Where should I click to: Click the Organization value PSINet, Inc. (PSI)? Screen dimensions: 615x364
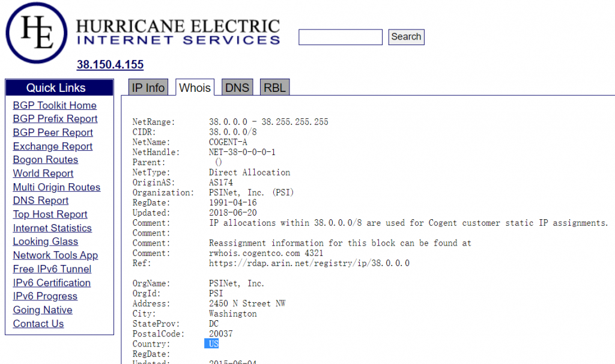(x=251, y=193)
